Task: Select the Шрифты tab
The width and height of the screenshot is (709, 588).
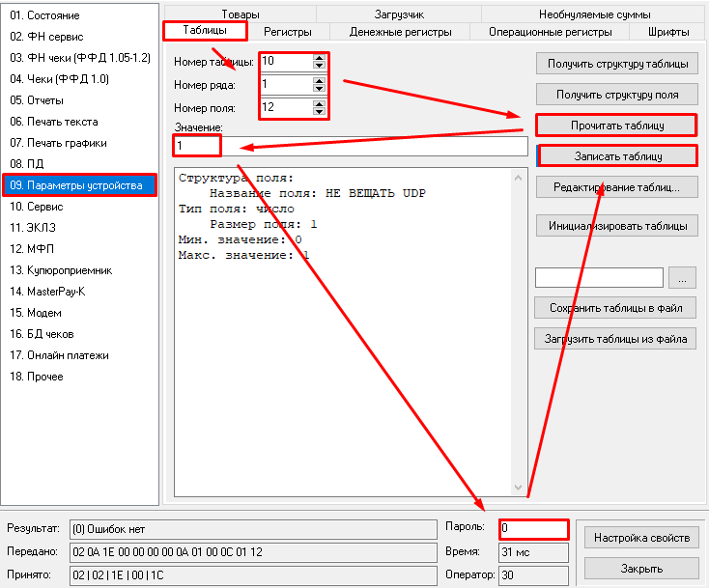Action: coord(668,32)
